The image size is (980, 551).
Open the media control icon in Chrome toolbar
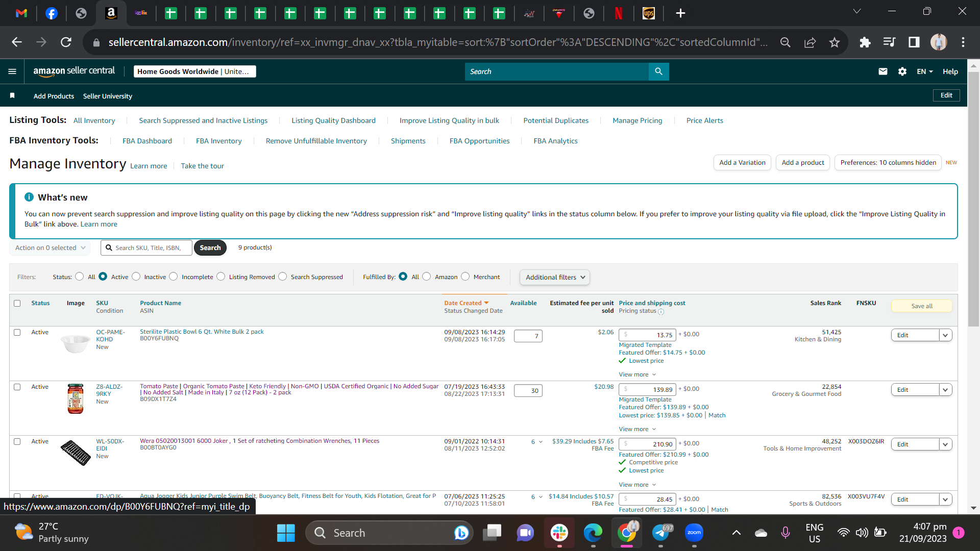click(x=889, y=42)
